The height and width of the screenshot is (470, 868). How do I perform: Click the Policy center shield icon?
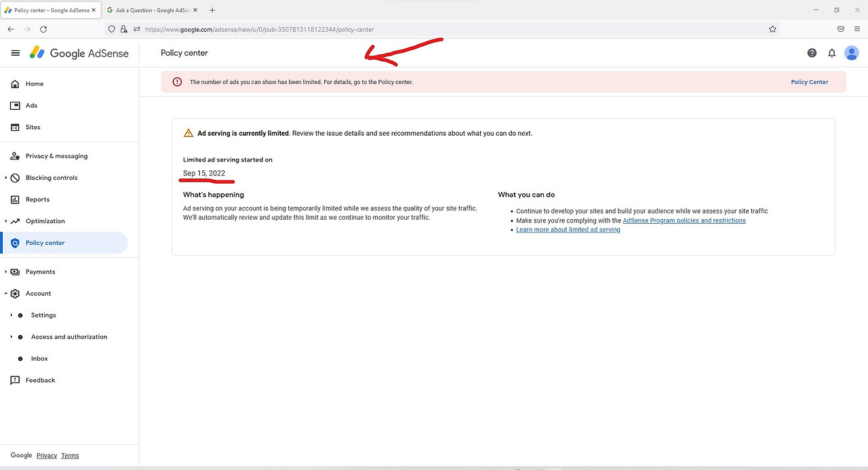15,243
